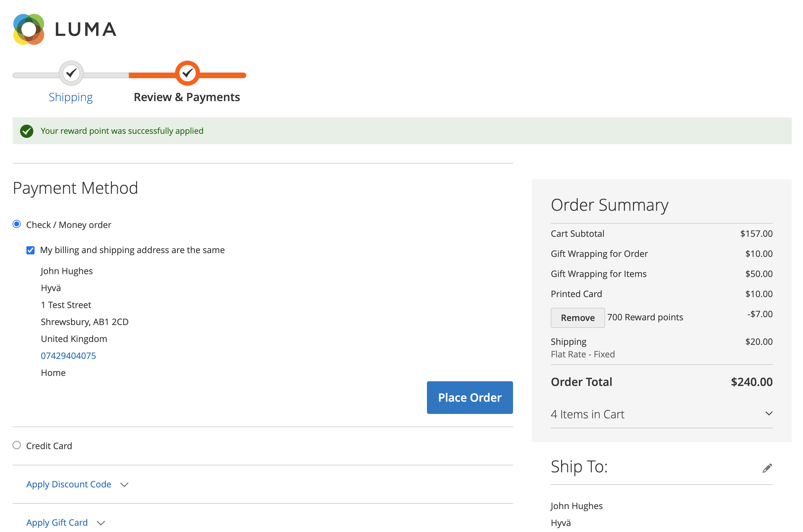Viewport: 803px width, 532px height.
Task: Click the green success checkmark icon
Action: (x=27, y=131)
